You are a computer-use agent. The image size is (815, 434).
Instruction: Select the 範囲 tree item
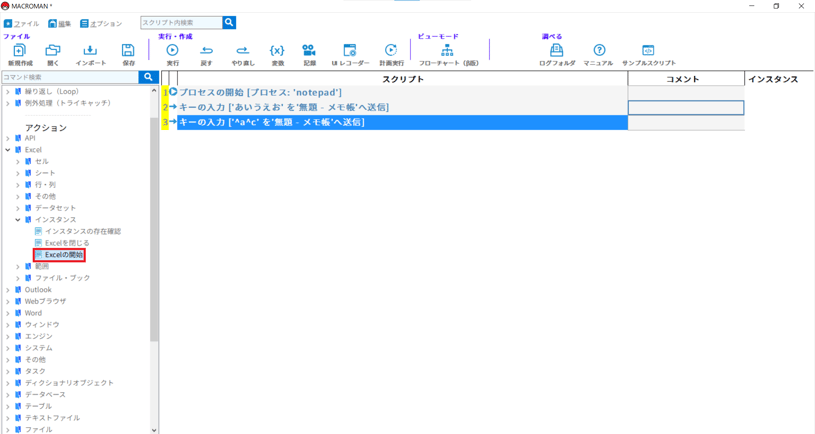pos(42,266)
